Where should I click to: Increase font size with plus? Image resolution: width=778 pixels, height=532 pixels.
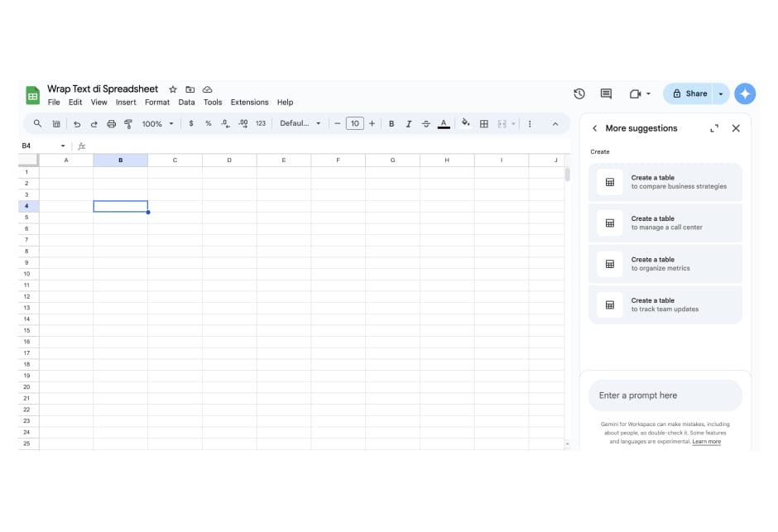click(372, 123)
